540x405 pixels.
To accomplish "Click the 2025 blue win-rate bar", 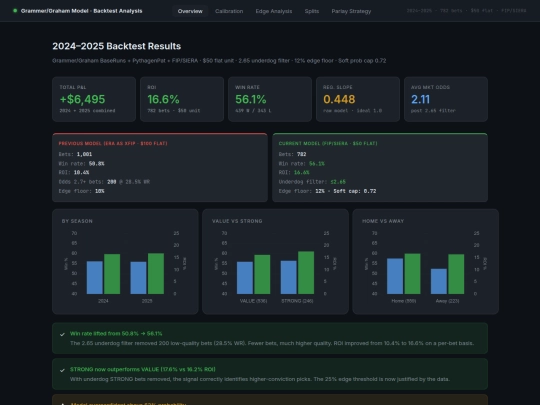I will click(x=138, y=278).
